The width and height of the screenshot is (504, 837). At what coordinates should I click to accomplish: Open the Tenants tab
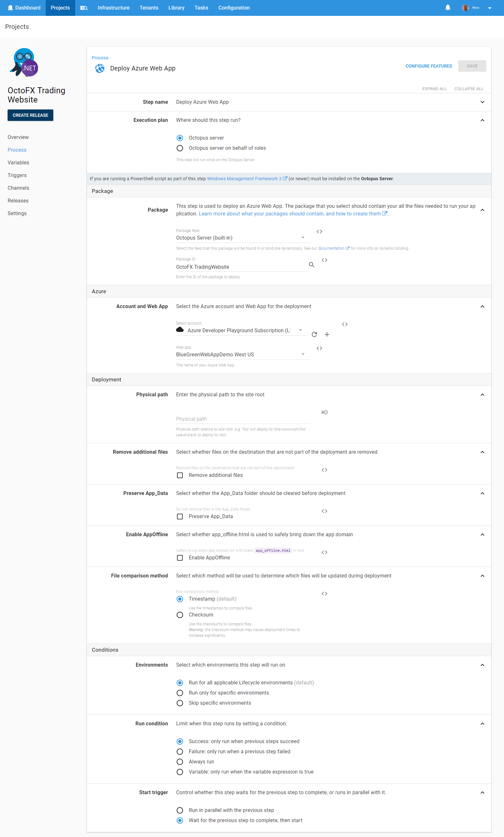coord(149,8)
